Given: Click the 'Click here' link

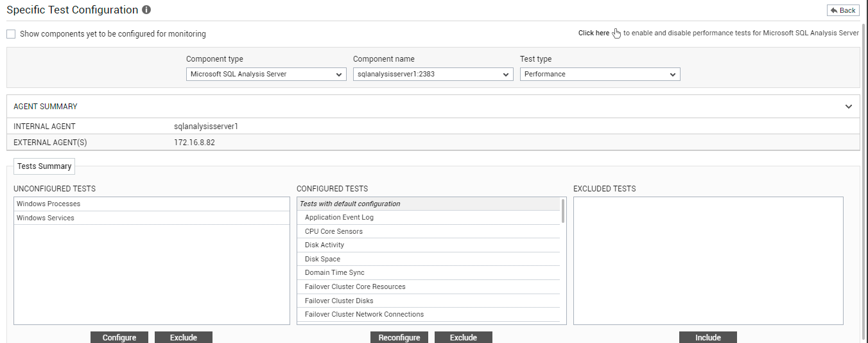Looking at the screenshot, I should click(594, 33).
